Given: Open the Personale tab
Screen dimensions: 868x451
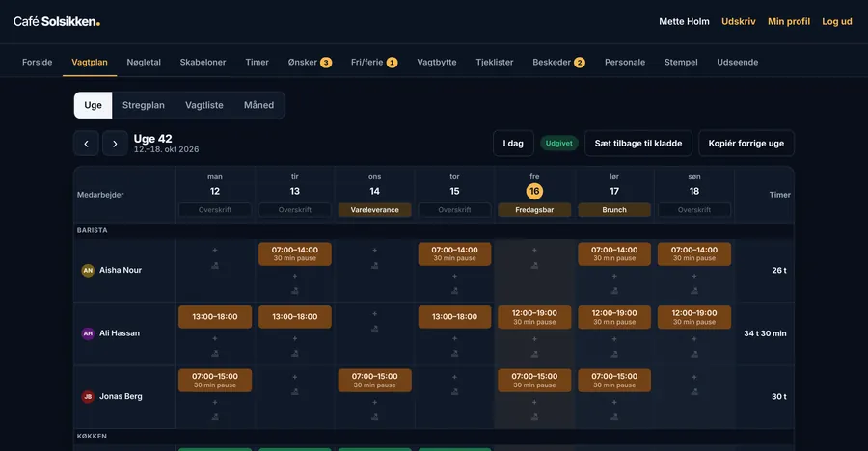Looking at the screenshot, I should tap(625, 62).
